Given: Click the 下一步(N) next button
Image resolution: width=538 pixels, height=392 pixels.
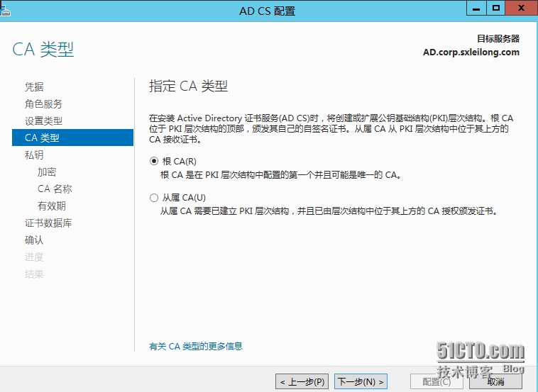Looking at the screenshot, I should [361, 381].
